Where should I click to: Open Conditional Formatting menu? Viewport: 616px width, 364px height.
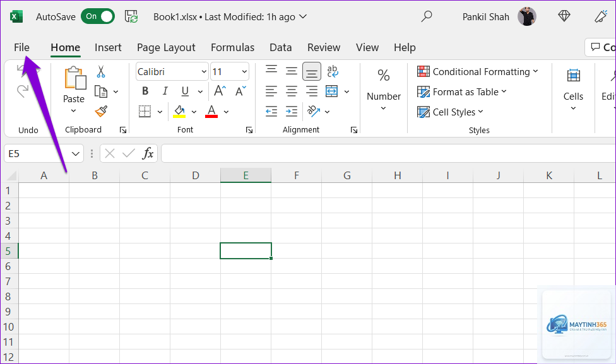pos(477,71)
